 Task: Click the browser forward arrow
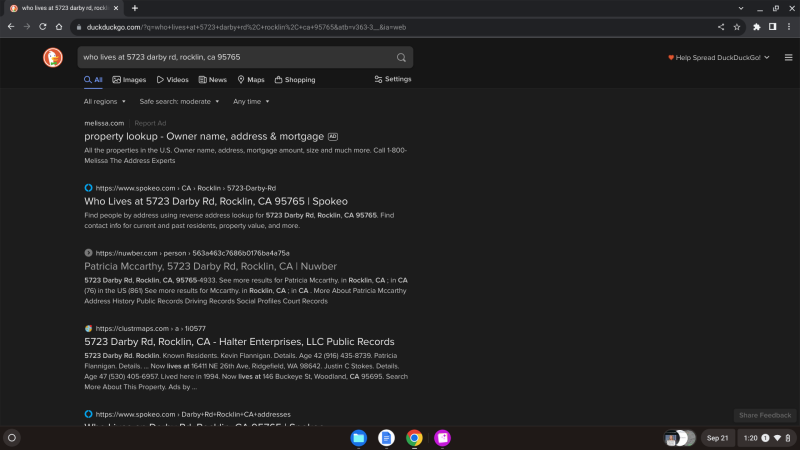27,27
